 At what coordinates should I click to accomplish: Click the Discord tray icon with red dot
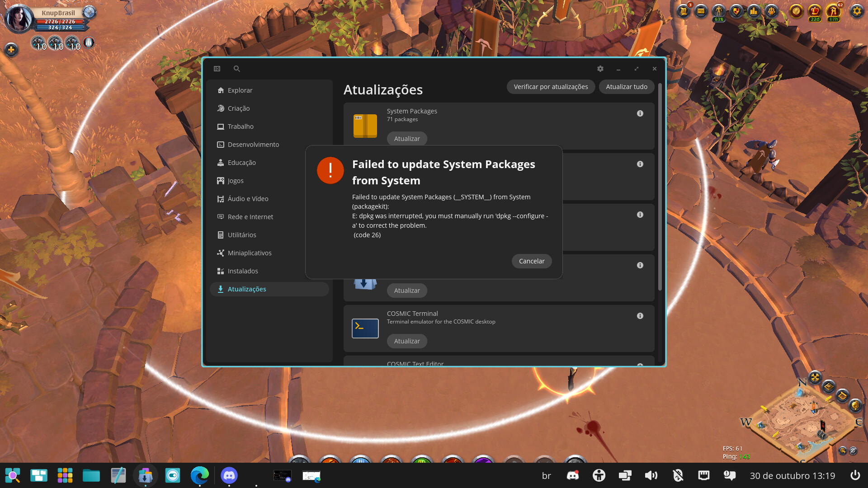point(573,475)
